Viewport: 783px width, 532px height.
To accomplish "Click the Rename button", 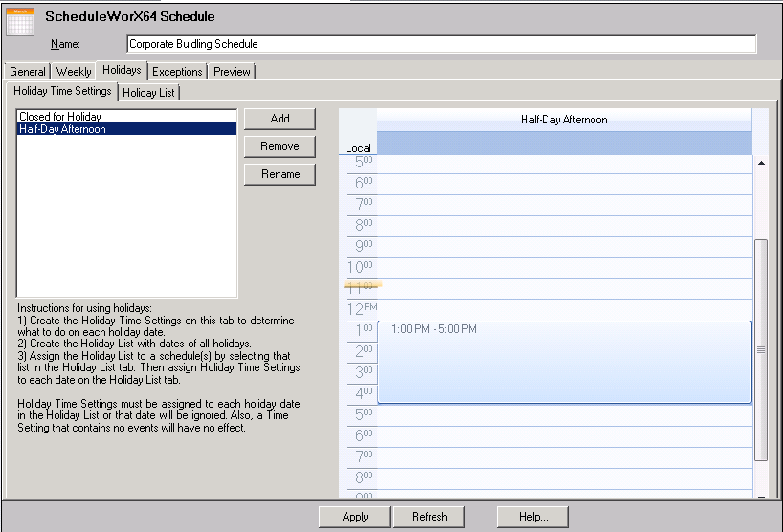I will click(x=280, y=174).
